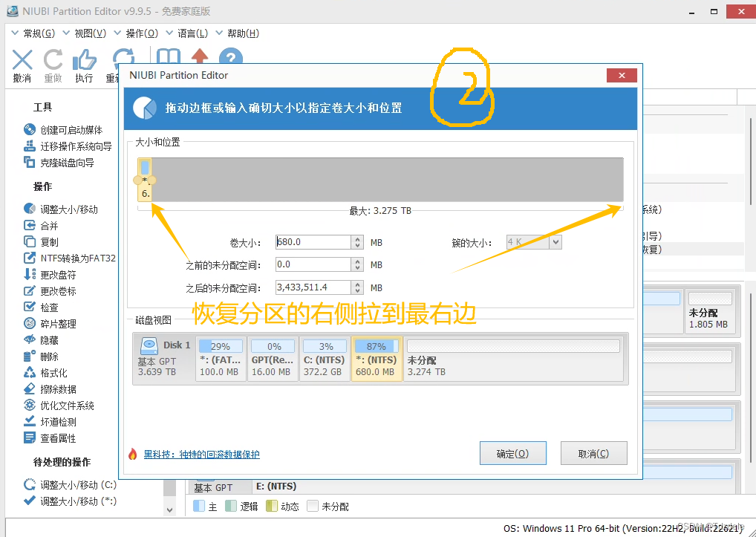Click the E: (NTFS) partition in main window
This screenshot has width=756, height=537.
click(x=276, y=486)
